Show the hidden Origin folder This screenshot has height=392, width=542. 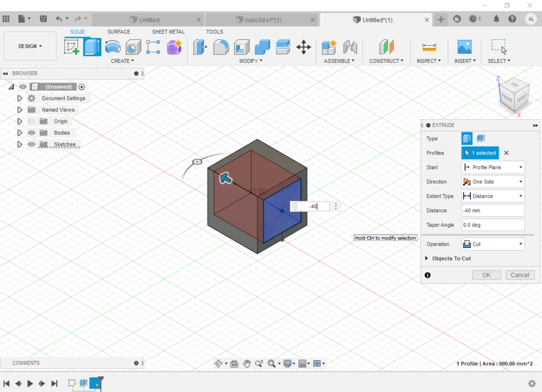[x=31, y=121]
